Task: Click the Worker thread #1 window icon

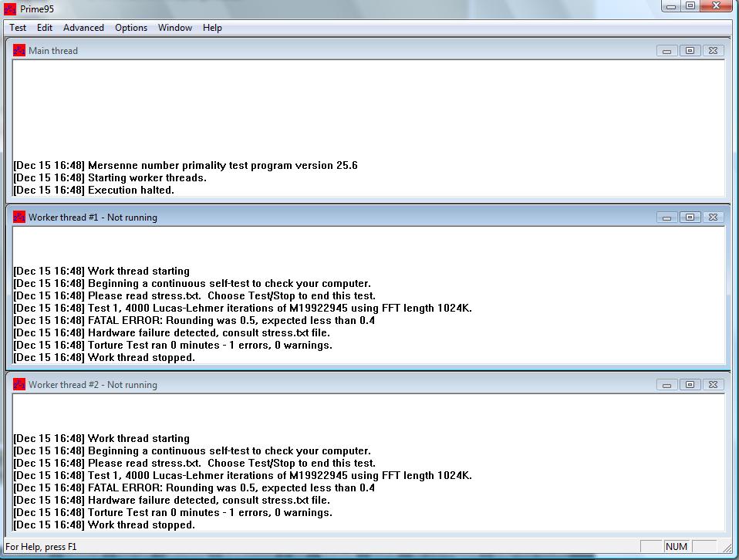Action: (19, 217)
